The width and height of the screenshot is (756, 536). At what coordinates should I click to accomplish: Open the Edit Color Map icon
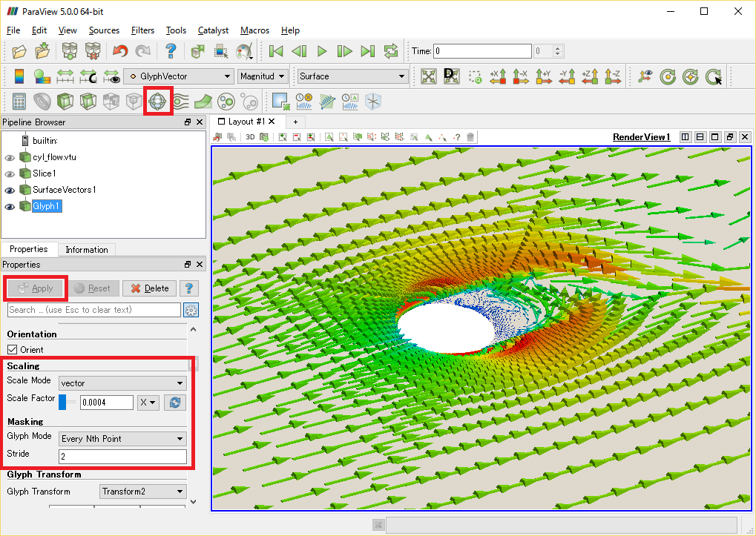coord(19,76)
